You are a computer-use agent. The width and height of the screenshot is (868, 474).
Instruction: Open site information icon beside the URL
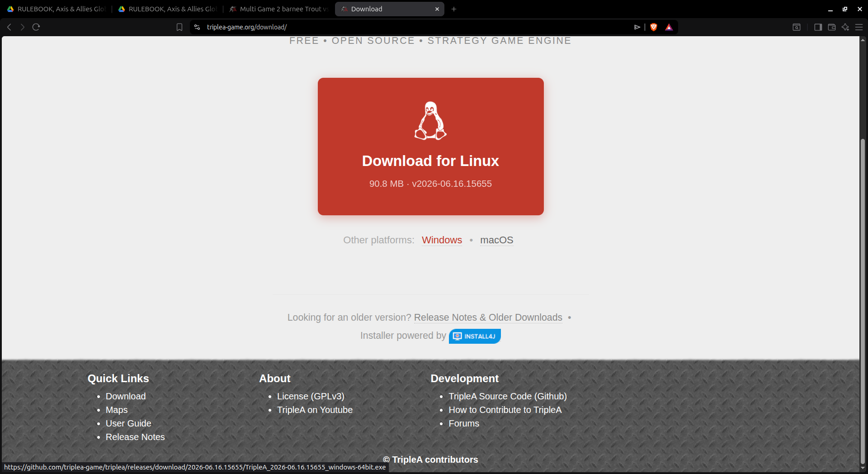[197, 27]
